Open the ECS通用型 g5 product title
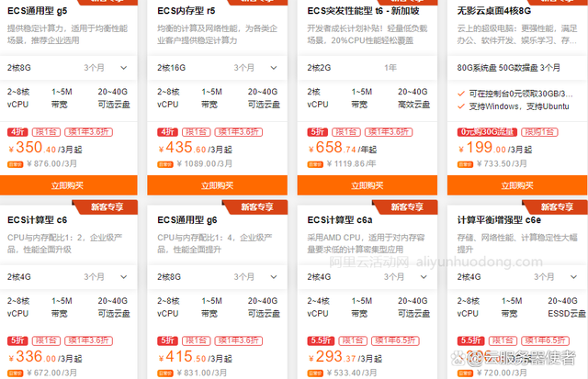The image size is (588, 379). click(x=37, y=11)
